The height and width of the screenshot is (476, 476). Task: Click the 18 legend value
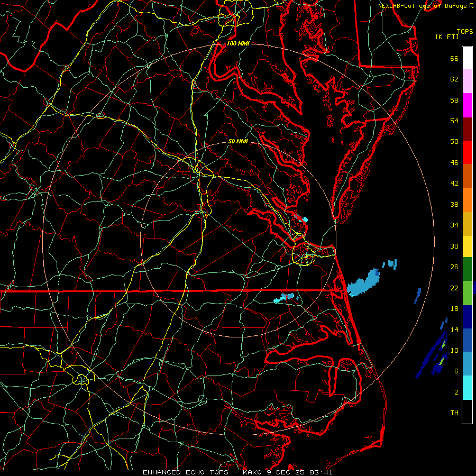pos(454,309)
